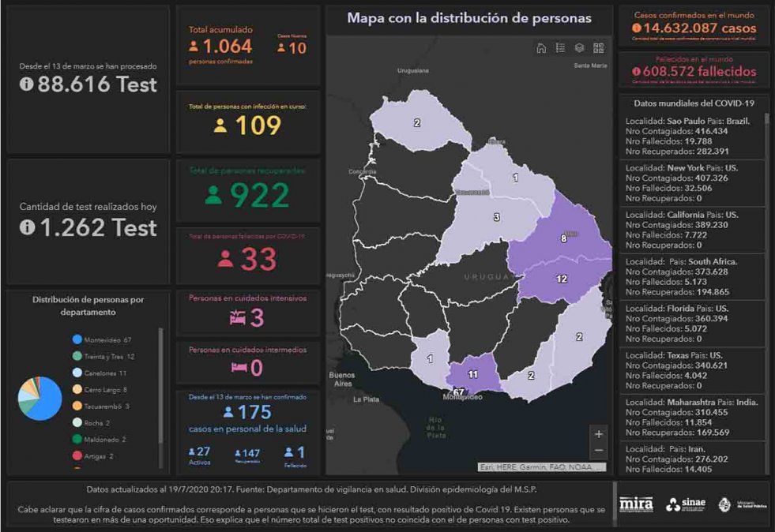The width and height of the screenshot is (775, 532).
Task: Click info icon beside 14.632.087 casos
Action: pyautogui.click(x=637, y=28)
